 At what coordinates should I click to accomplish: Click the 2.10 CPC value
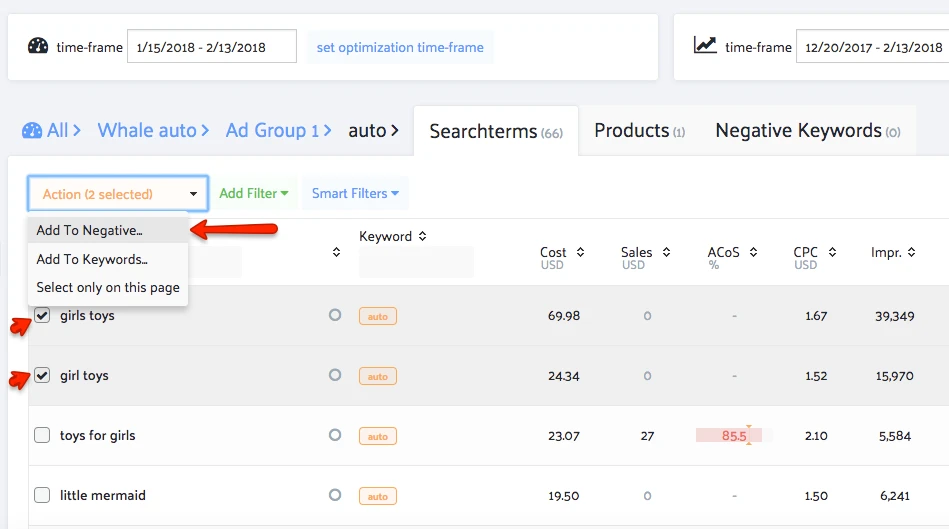coord(816,436)
